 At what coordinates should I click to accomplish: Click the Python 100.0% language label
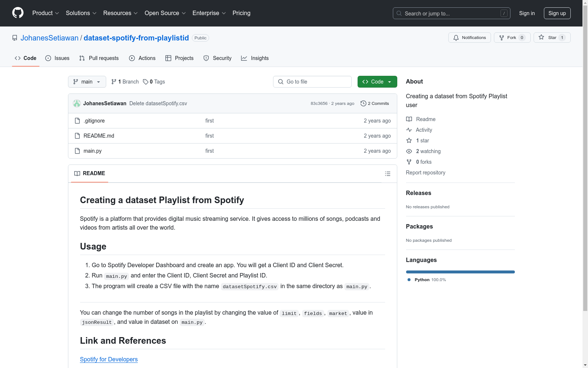click(x=427, y=280)
